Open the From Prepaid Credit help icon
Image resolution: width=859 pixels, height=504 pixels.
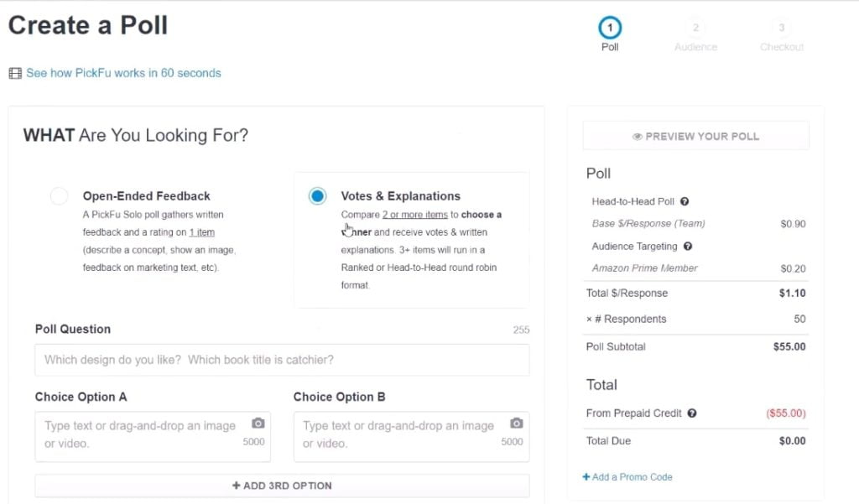click(x=692, y=413)
